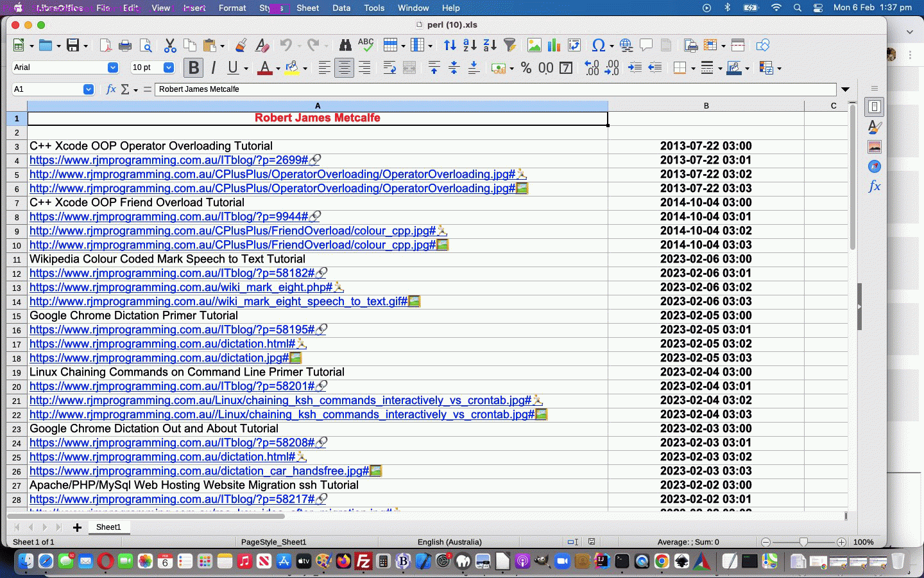Open the Insert Chart icon

pyautogui.click(x=553, y=45)
